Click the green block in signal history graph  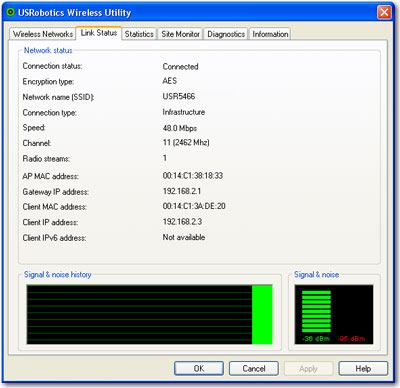click(262, 314)
